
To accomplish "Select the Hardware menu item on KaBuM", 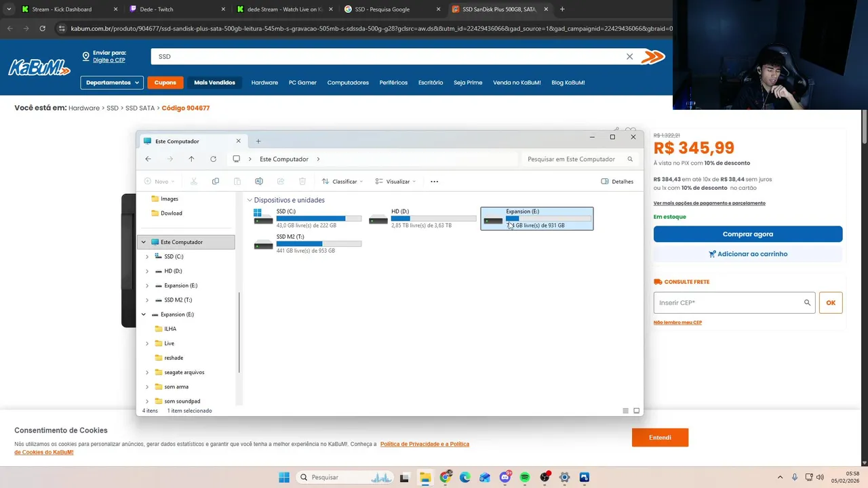I will (264, 83).
